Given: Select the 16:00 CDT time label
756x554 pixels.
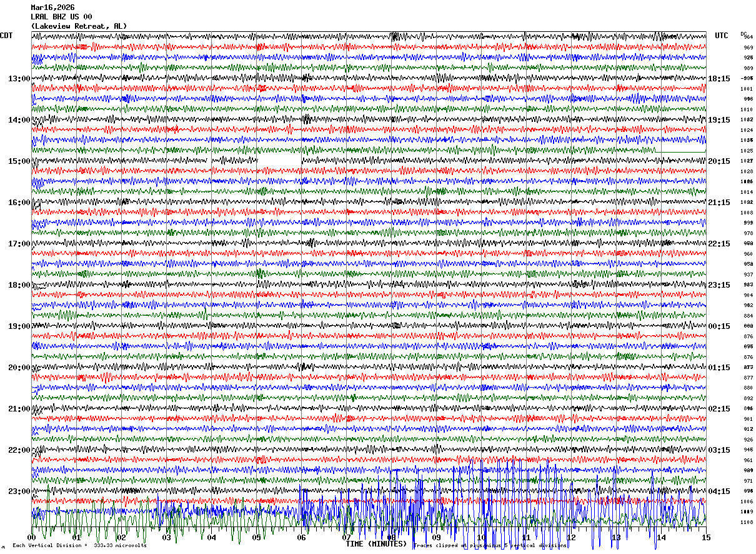Looking at the screenshot, I should click(19, 203).
